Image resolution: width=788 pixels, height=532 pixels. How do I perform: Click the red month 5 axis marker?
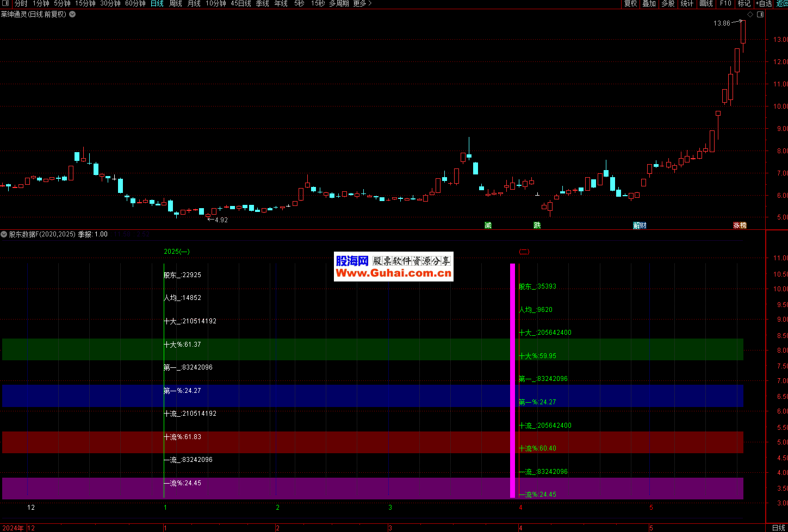pyautogui.click(x=651, y=508)
